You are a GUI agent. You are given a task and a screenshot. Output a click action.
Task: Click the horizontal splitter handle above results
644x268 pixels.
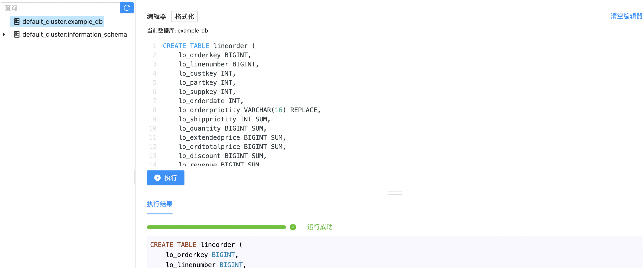click(x=395, y=193)
